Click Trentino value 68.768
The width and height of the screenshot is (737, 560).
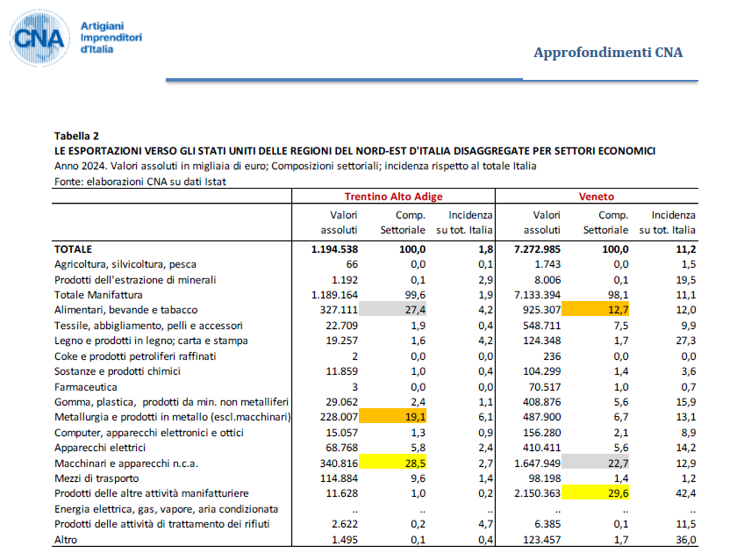[x=341, y=448]
